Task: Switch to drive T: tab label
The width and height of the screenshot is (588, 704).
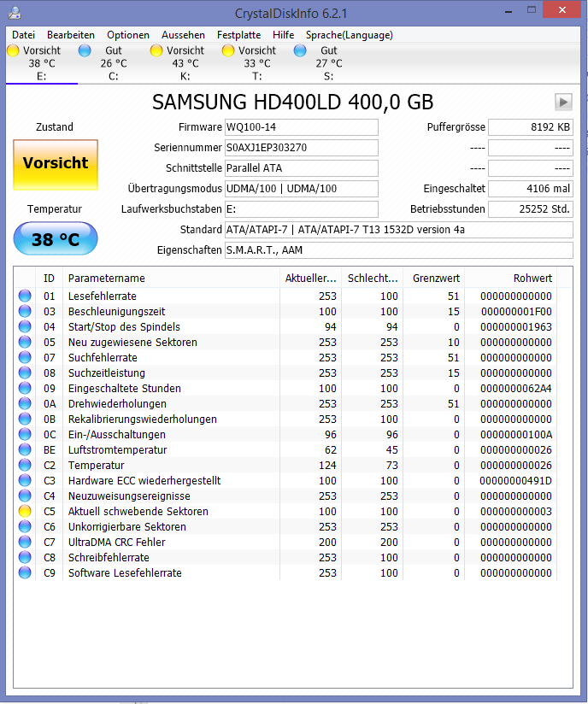Action: pyautogui.click(x=257, y=76)
